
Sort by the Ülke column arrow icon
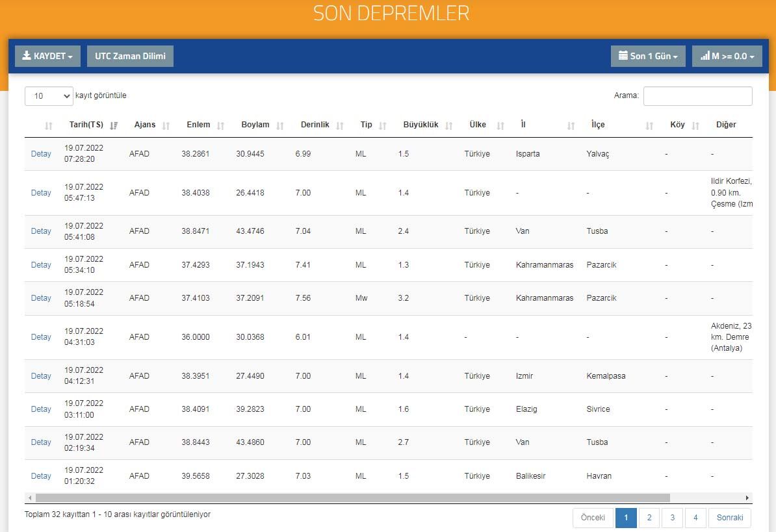tap(500, 125)
